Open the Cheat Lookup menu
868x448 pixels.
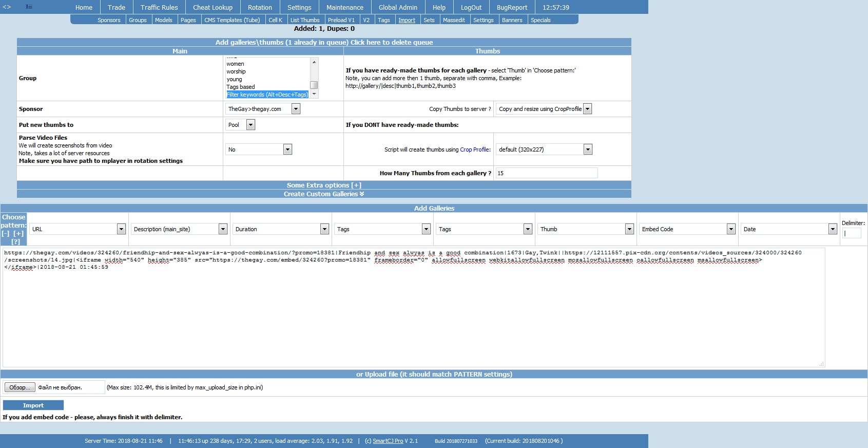[x=213, y=7]
